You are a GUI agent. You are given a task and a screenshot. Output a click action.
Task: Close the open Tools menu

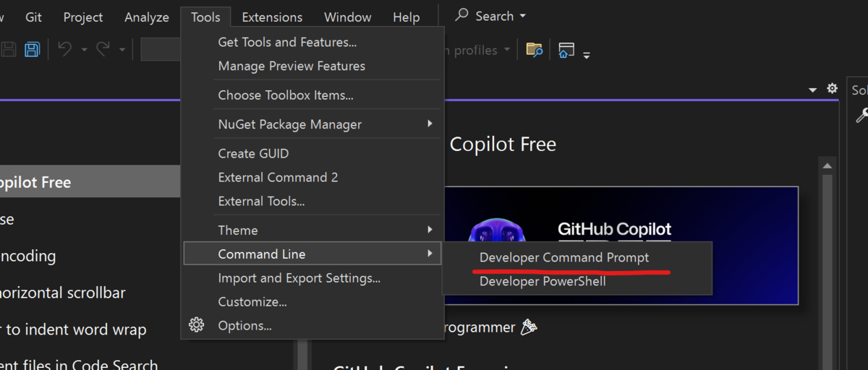(x=205, y=17)
